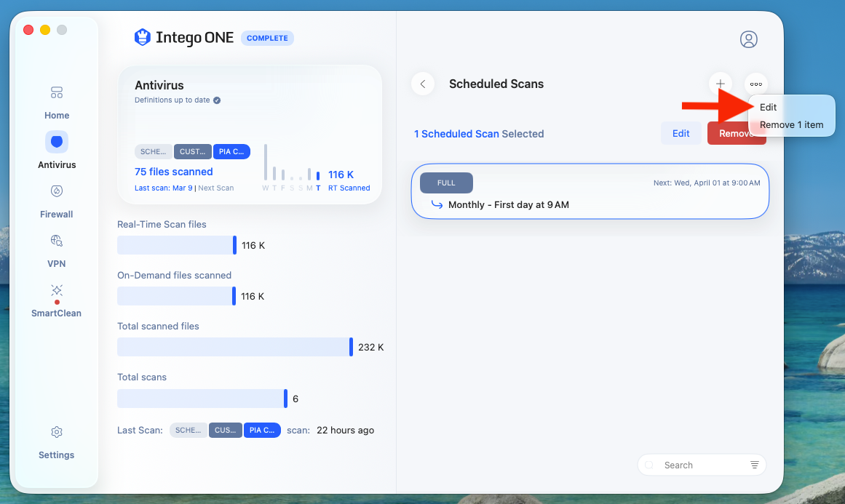
Task: Click the definitions up to date checkmark
Action: [217, 100]
